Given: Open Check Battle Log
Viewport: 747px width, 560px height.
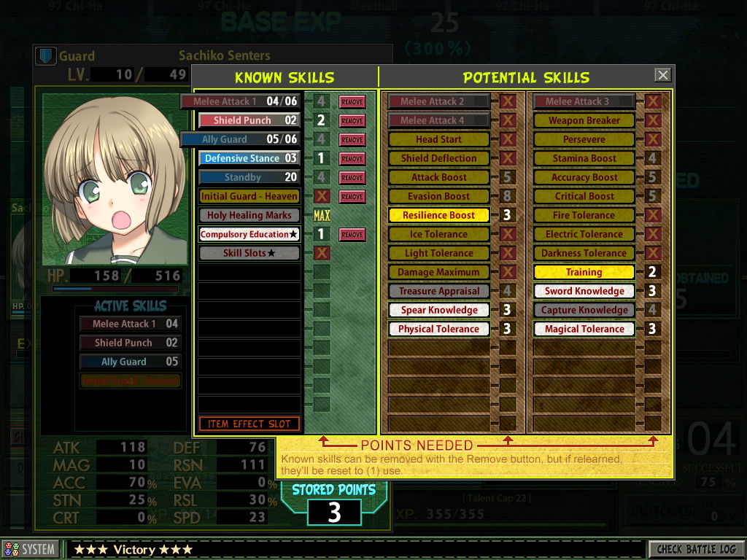Looking at the screenshot, I should [695, 549].
